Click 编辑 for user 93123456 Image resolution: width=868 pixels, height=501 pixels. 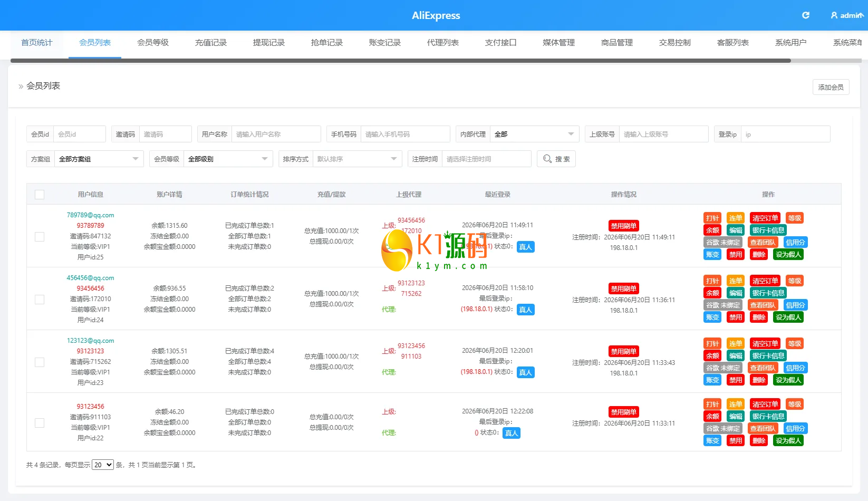pos(736,417)
